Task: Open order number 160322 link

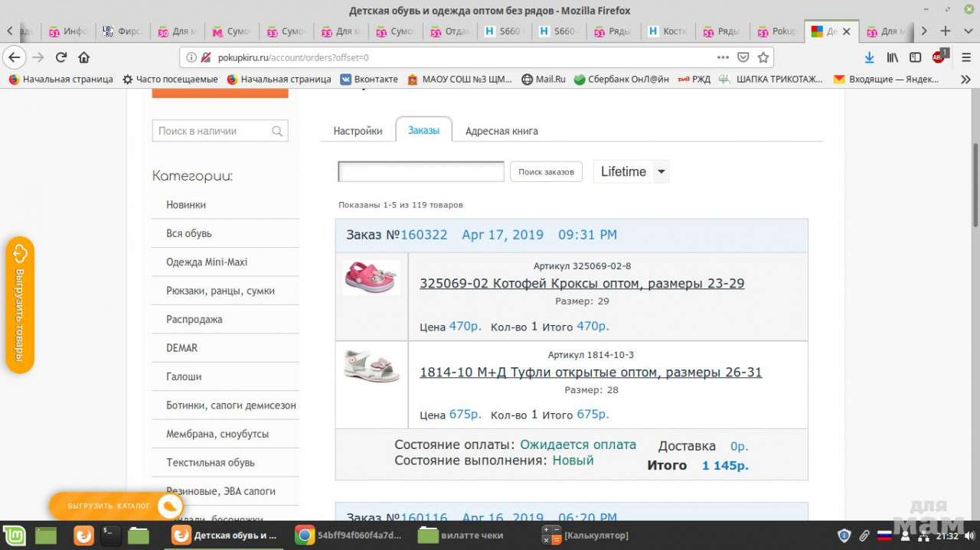Action: coord(423,235)
